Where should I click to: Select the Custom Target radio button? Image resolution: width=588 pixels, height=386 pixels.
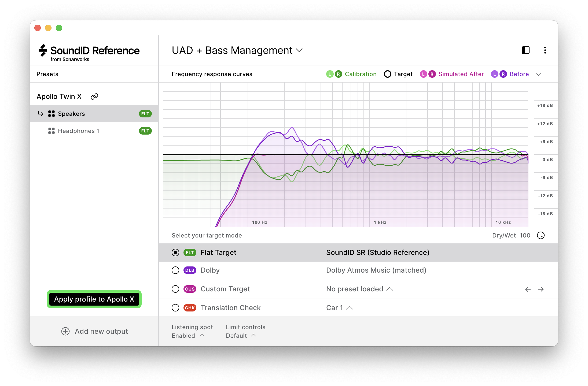(x=175, y=289)
